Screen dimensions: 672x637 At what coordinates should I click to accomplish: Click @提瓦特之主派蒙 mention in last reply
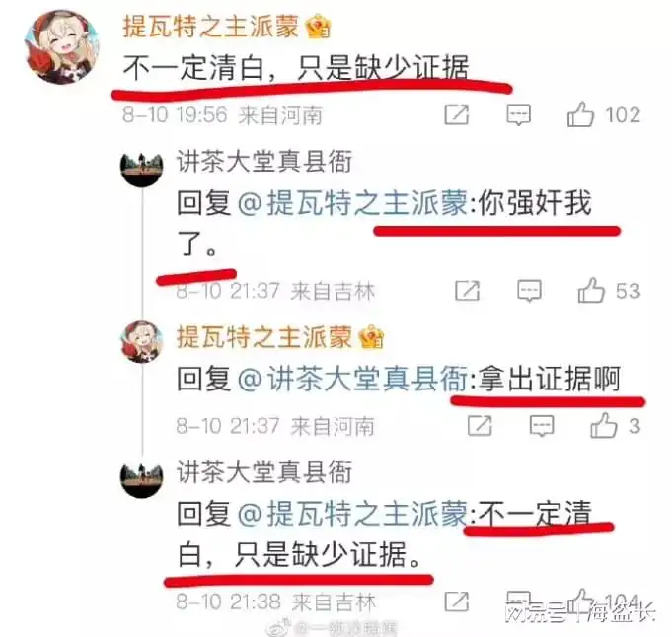pyautogui.click(x=352, y=513)
